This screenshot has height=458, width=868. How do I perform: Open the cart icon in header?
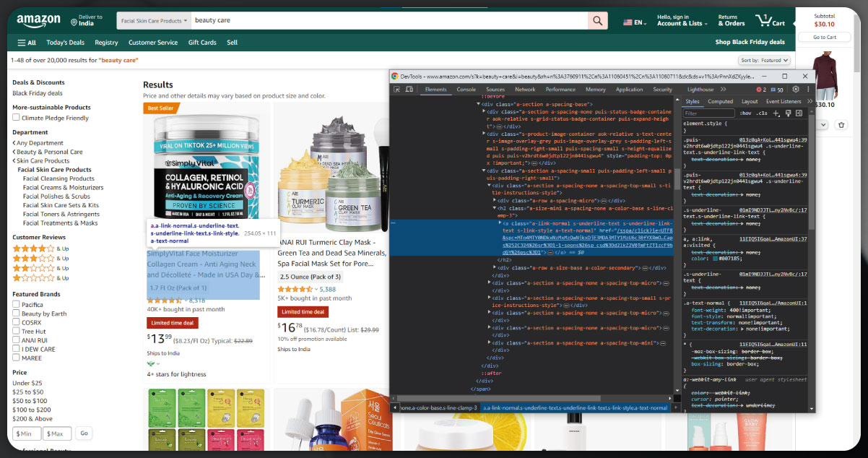pos(770,20)
